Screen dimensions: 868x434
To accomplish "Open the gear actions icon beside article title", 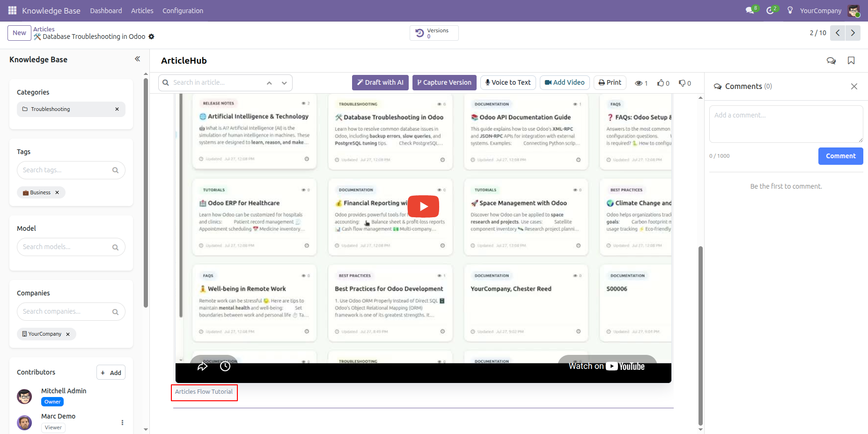I will click(x=151, y=37).
